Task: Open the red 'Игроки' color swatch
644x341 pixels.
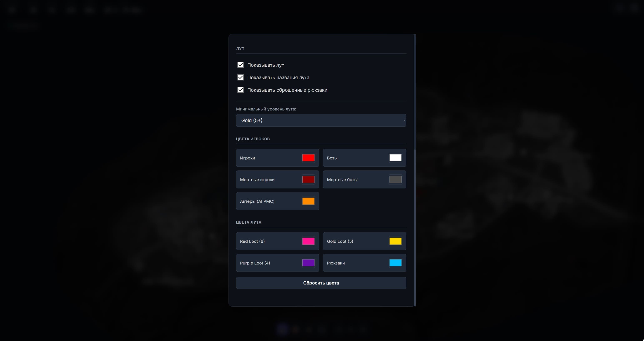Action: (308, 158)
